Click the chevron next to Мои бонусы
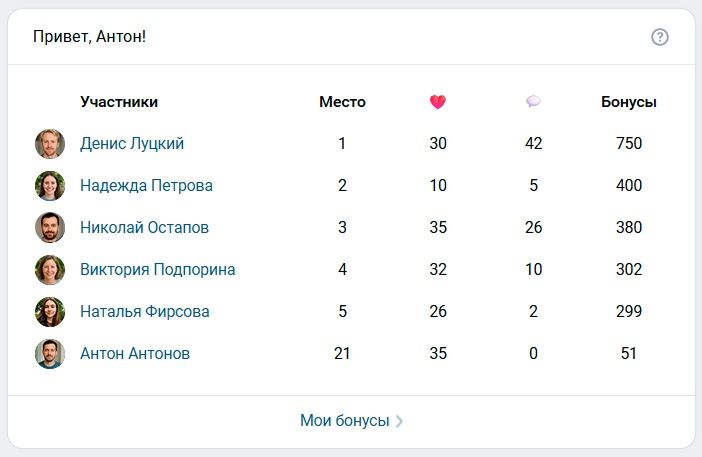 400,422
